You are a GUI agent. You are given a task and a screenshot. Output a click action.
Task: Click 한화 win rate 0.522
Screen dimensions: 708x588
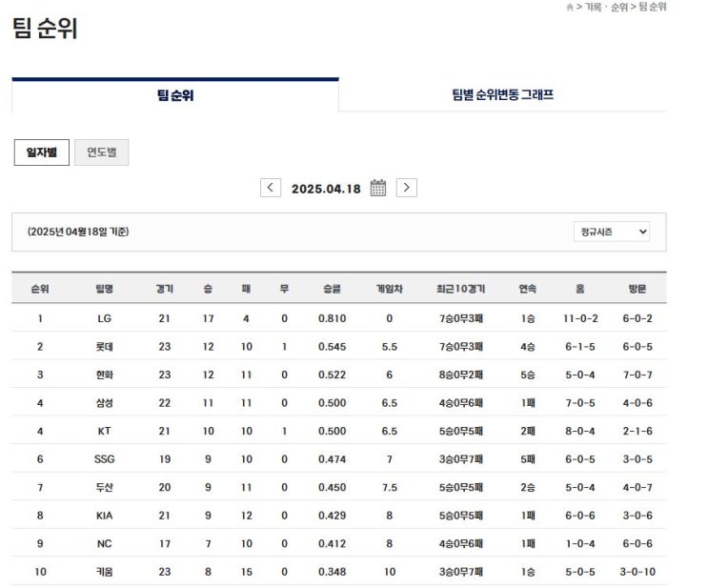[332, 375]
